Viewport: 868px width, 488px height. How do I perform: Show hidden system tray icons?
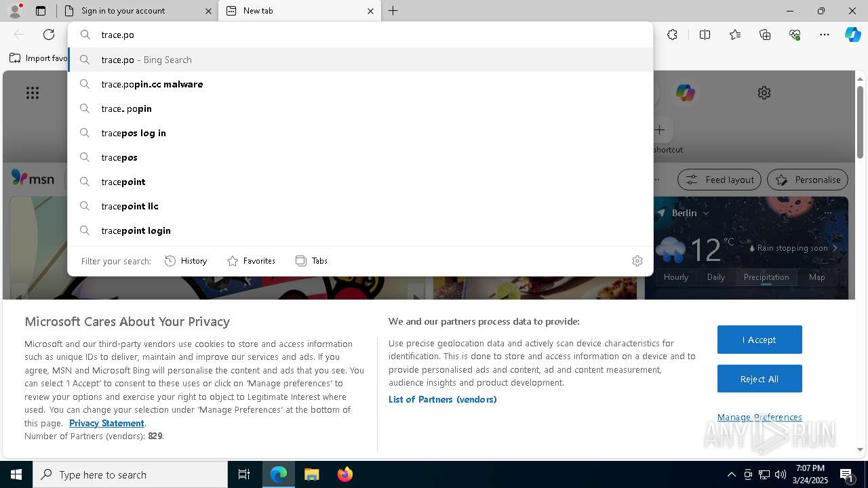coord(731,474)
